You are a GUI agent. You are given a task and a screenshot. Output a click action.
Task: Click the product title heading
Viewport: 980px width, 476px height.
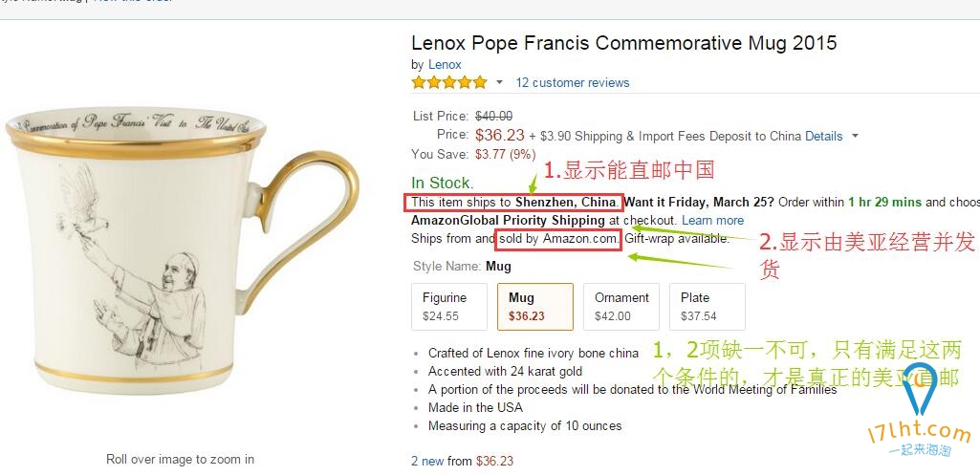[x=623, y=43]
